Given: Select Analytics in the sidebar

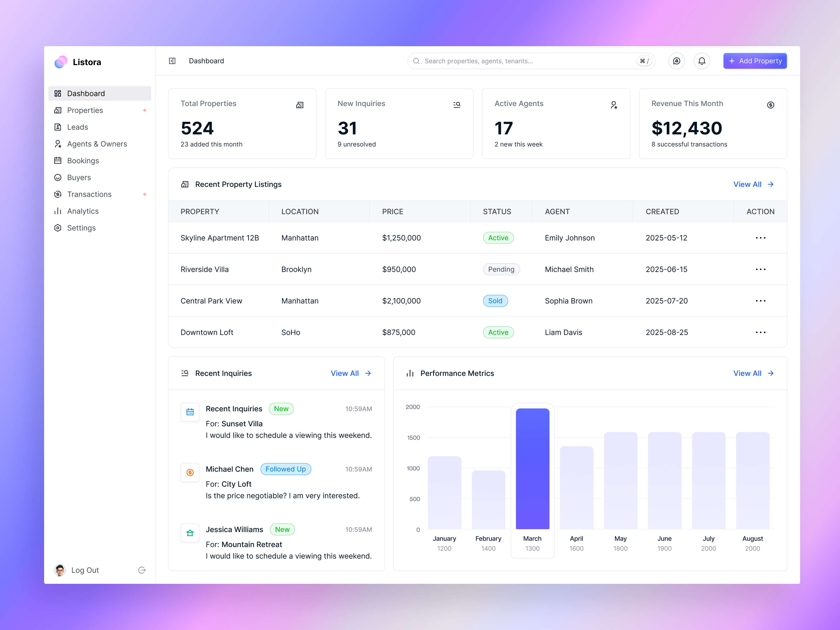Looking at the screenshot, I should (82, 211).
